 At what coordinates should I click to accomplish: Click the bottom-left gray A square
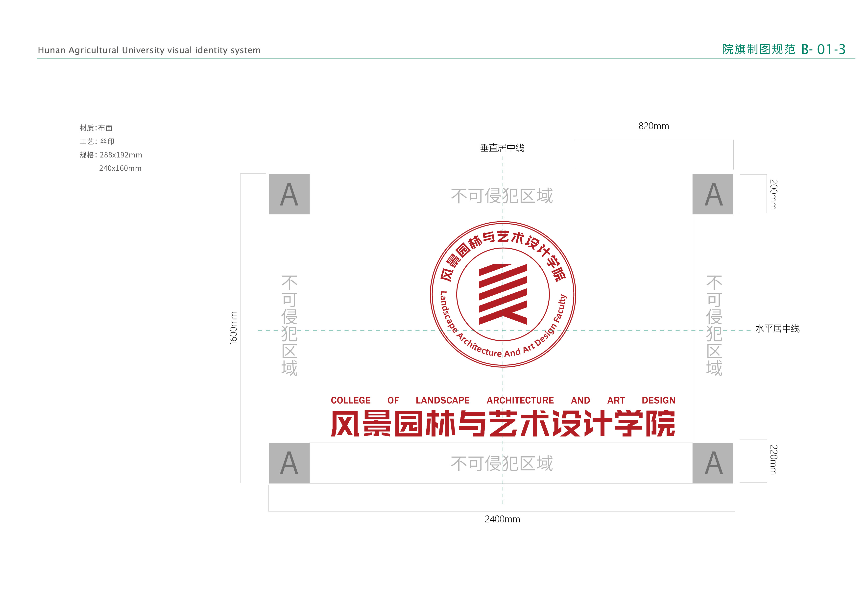point(289,463)
